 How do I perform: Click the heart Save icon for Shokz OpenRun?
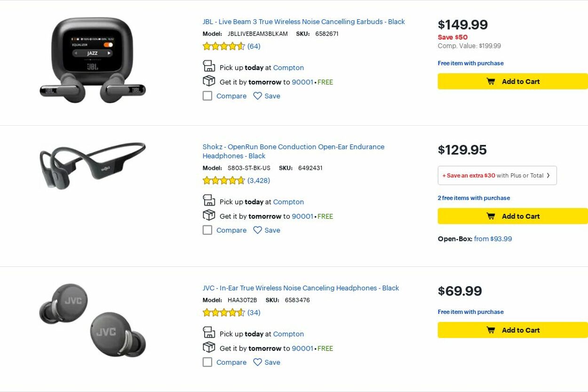[257, 230]
